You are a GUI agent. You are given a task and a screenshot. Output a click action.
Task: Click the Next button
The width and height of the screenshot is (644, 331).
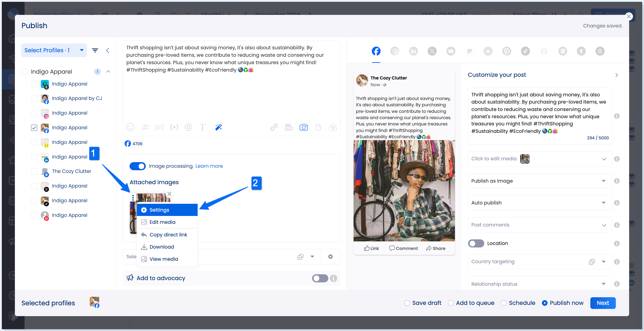[603, 303]
